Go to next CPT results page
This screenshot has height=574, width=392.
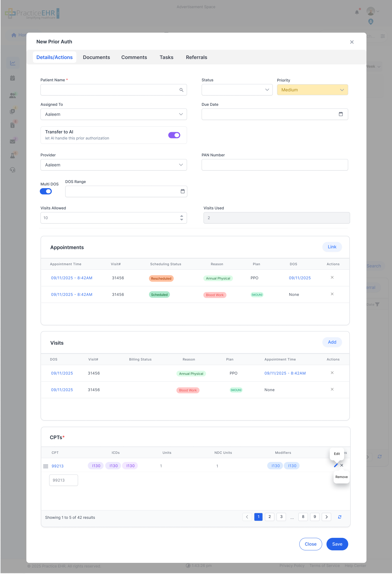click(x=326, y=517)
